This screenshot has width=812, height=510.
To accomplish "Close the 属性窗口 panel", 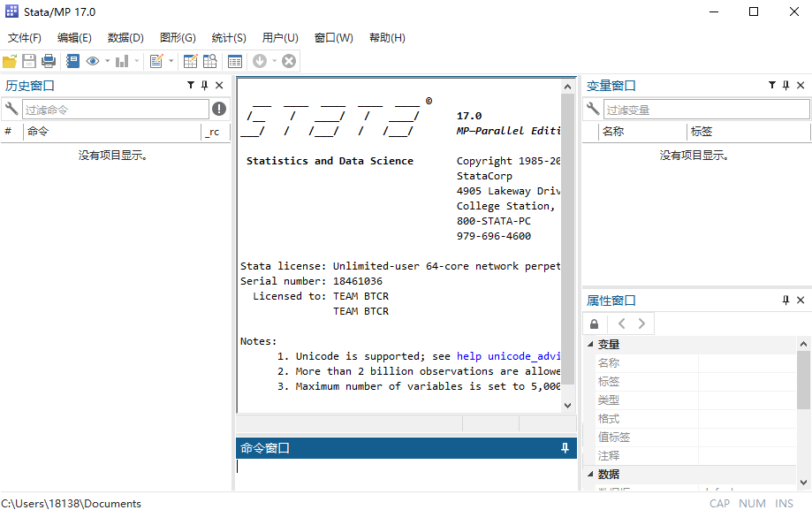I will [x=801, y=301].
